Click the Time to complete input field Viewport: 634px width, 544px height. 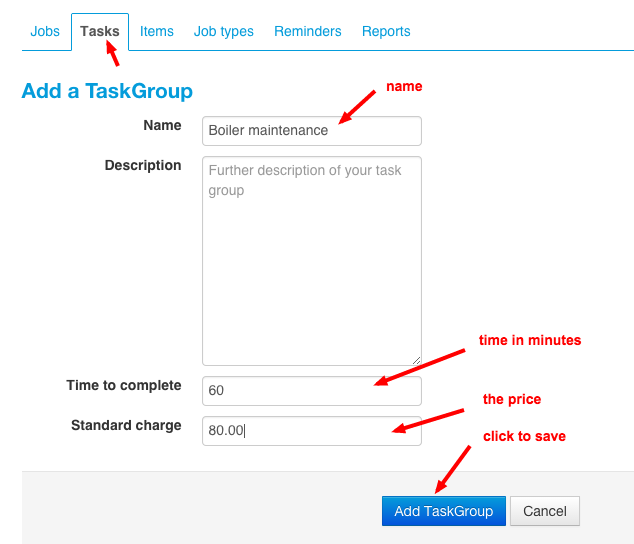[311, 391]
